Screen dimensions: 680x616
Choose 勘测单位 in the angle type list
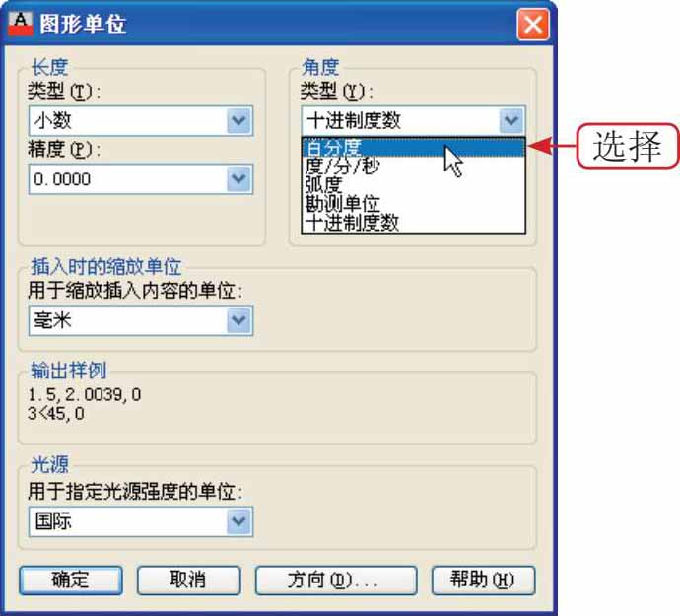click(413, 203)
